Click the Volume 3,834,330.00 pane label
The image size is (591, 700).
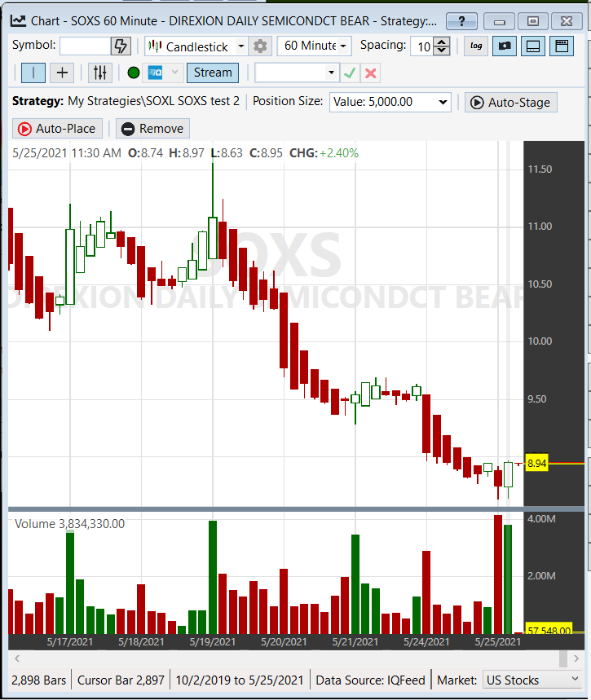(69, 524)
